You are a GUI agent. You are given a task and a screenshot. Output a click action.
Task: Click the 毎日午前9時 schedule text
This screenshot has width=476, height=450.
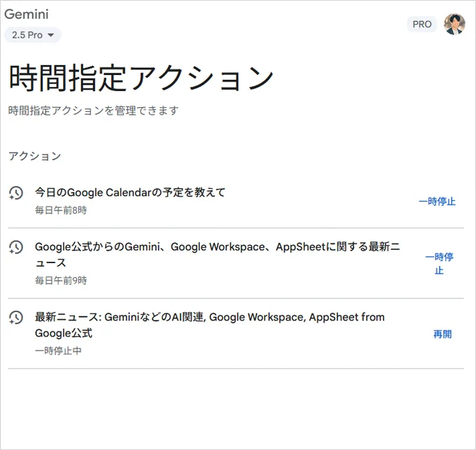click(61, 281)
